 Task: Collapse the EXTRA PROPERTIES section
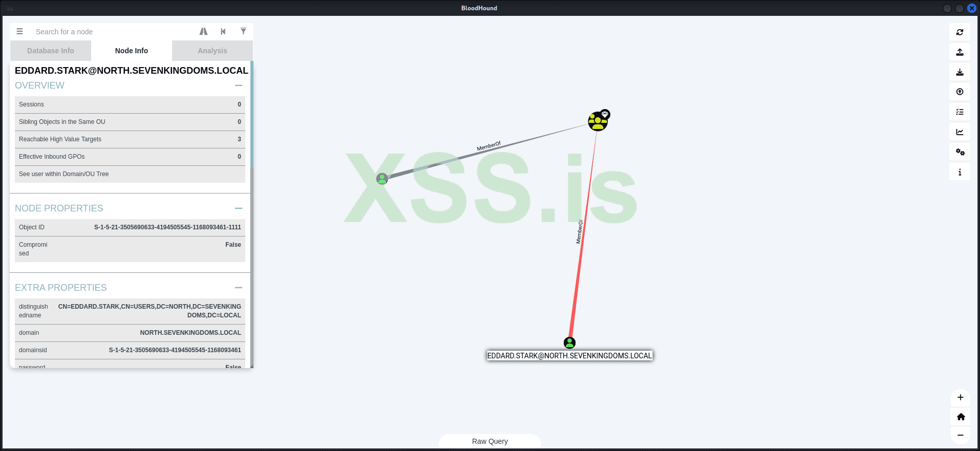pos(239,288)
